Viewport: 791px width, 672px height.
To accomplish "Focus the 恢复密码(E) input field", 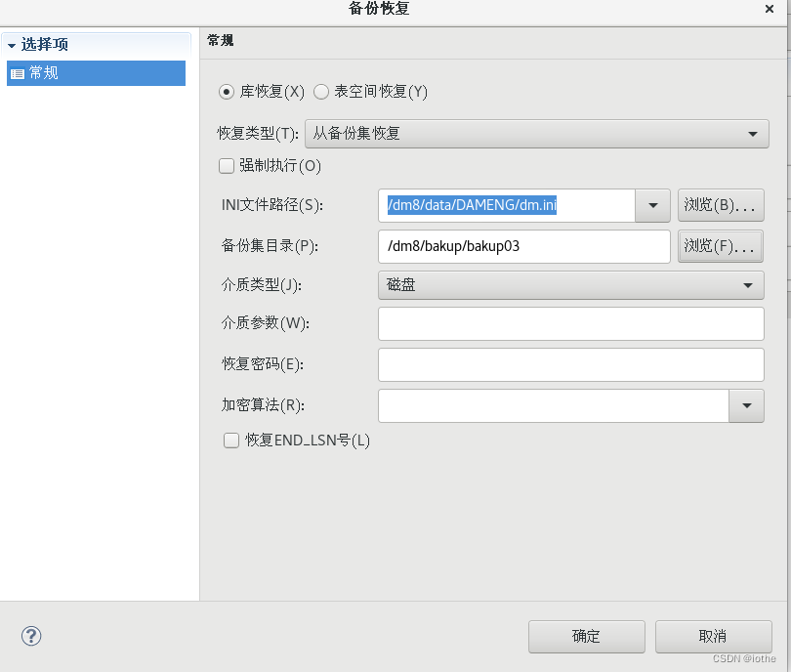I will [571, 364].
